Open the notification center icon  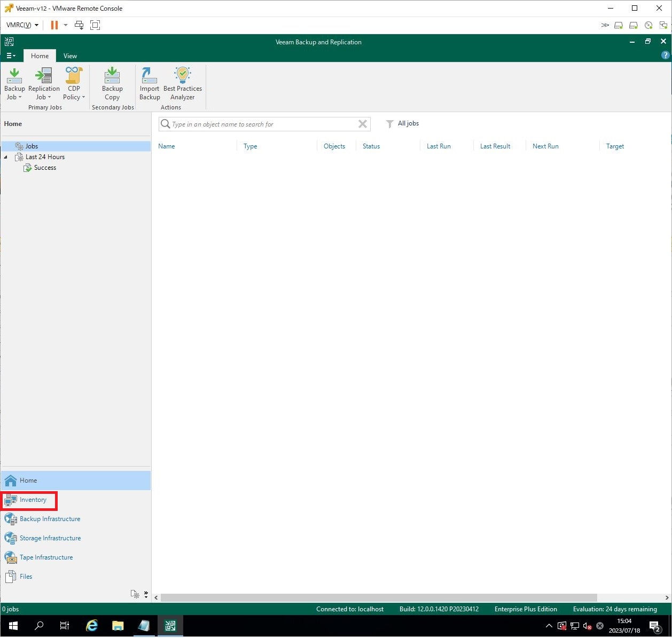(x=655, y=626)
